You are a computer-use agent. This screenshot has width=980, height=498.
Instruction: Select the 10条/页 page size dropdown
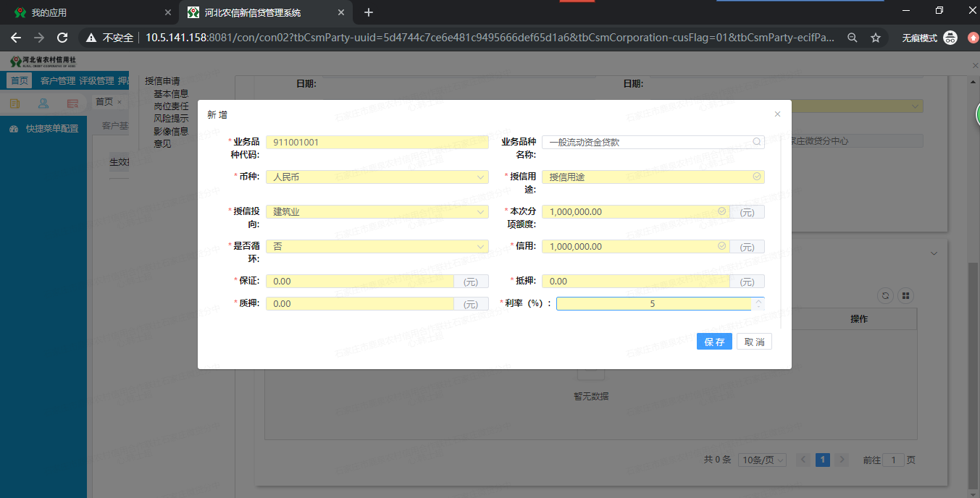(x=762, y=460)
